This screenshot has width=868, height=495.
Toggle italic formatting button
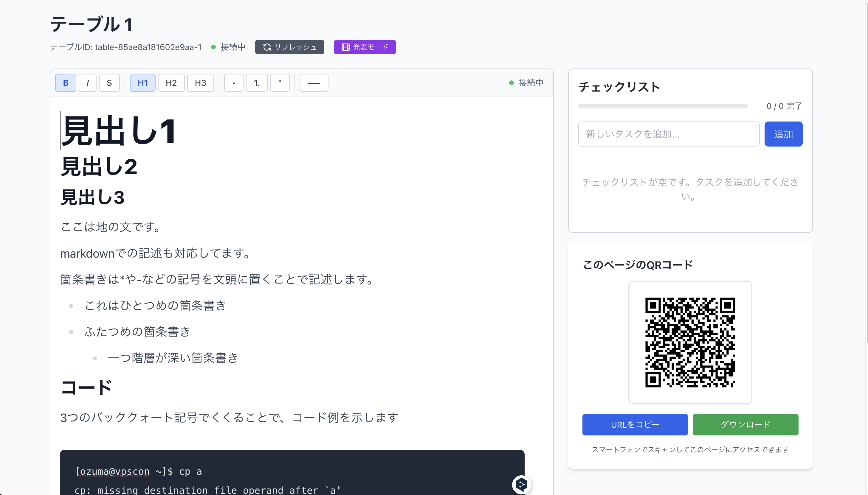tap(88, 83)
